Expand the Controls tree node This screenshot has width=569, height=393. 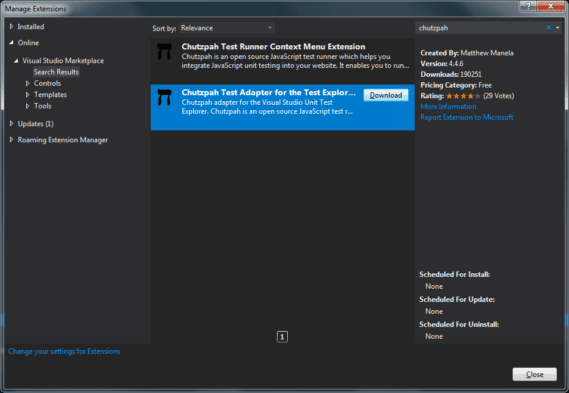coord(27,83)
